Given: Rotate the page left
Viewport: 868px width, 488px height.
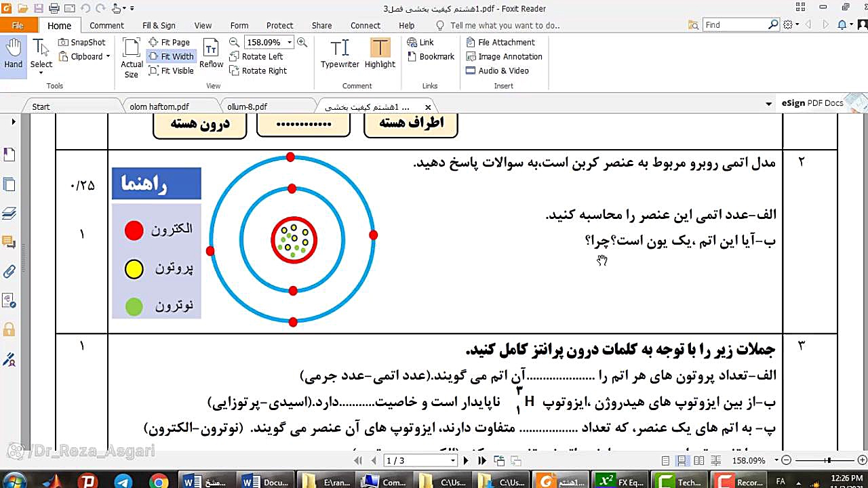Looking at the screenshot, I should 256,56.
